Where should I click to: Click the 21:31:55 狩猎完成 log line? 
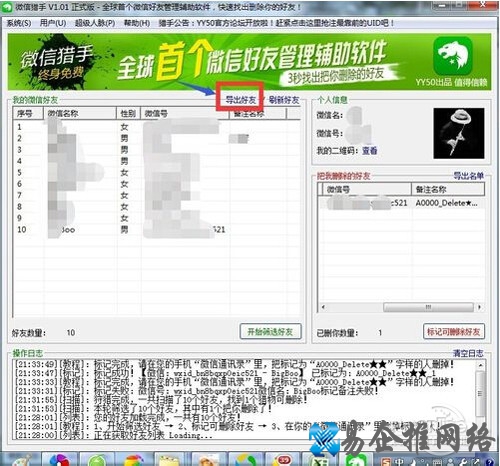tap(161, 399)
